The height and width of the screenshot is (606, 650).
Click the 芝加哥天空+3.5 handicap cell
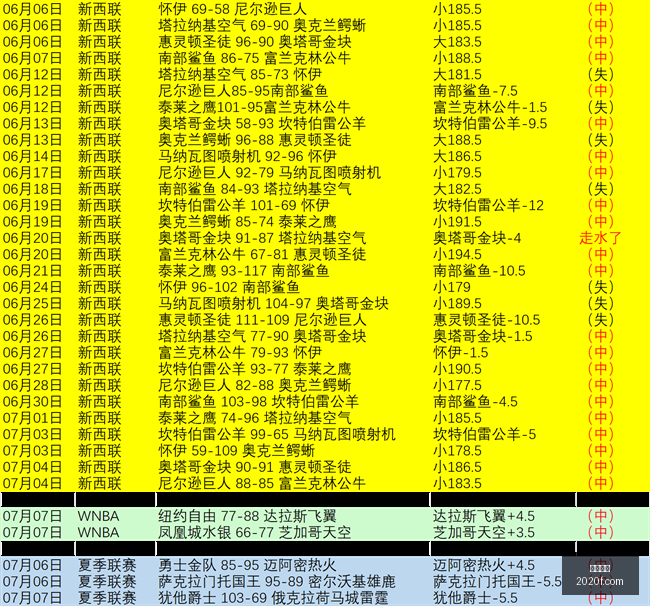(484, 533)
